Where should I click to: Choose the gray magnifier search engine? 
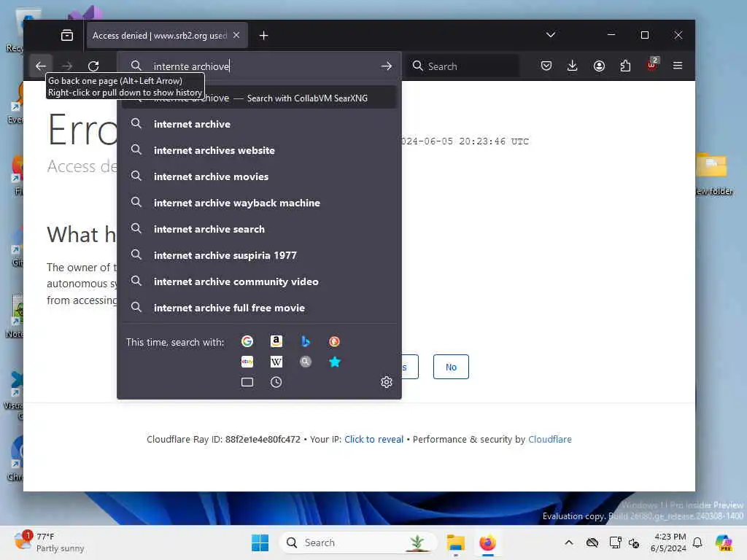tap(306, 362)
